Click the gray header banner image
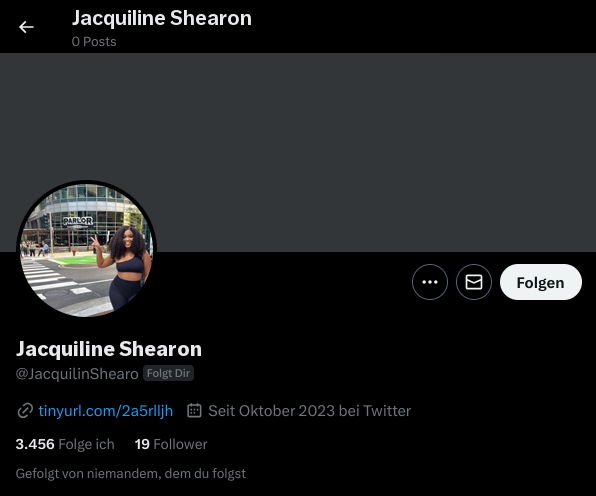Screen dimensions: 596x496 tap(298, 152)
